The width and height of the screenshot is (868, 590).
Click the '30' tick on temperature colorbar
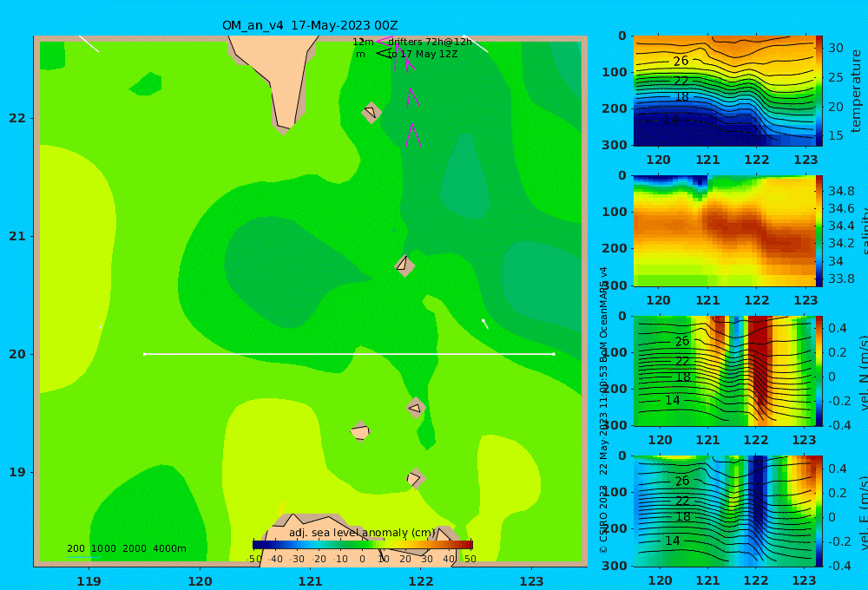pyautogui.click(x=835, y=48)
